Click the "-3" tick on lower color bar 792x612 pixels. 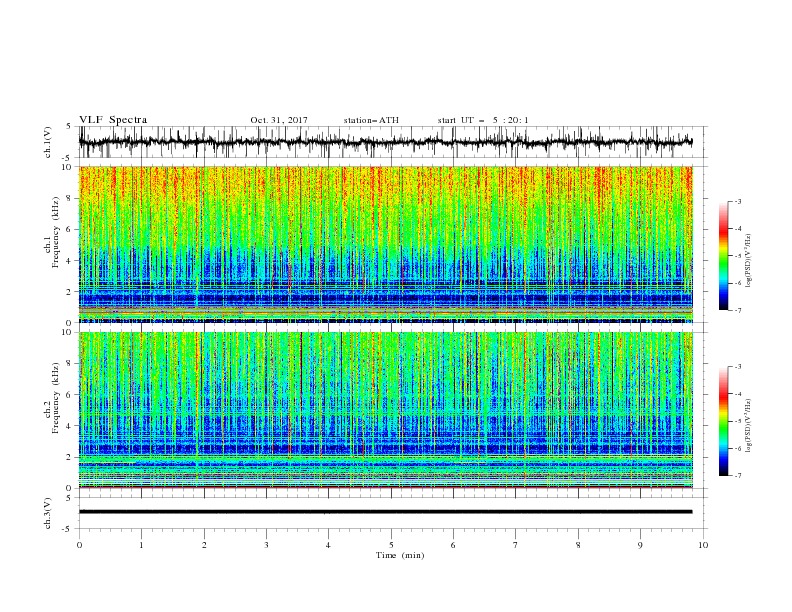tap(737, 367)
